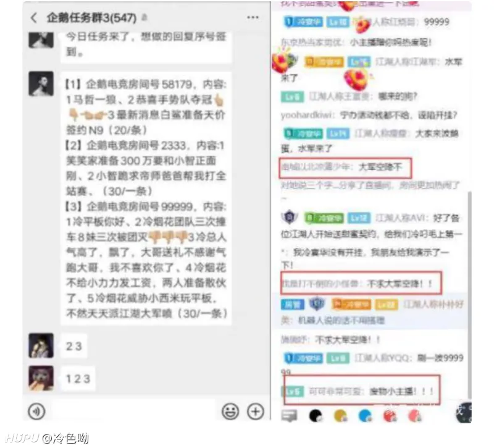Select the red gift icon
Viewport: 494px width, 448px height.
(390, 416)
